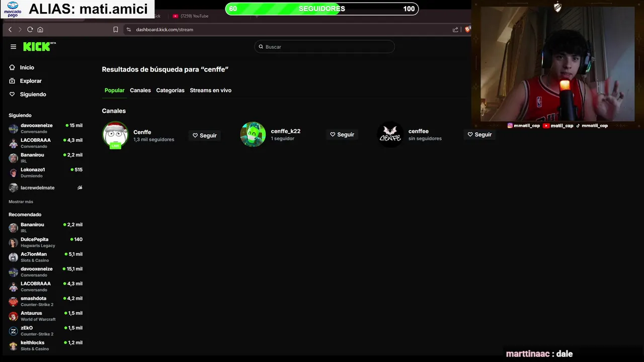Follow the cenffe_k22 channel

(x=342, y=134)
